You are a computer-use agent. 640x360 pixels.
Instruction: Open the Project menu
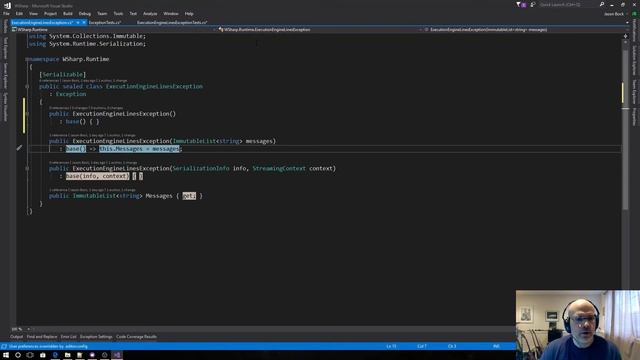click(x=50, y=13)
